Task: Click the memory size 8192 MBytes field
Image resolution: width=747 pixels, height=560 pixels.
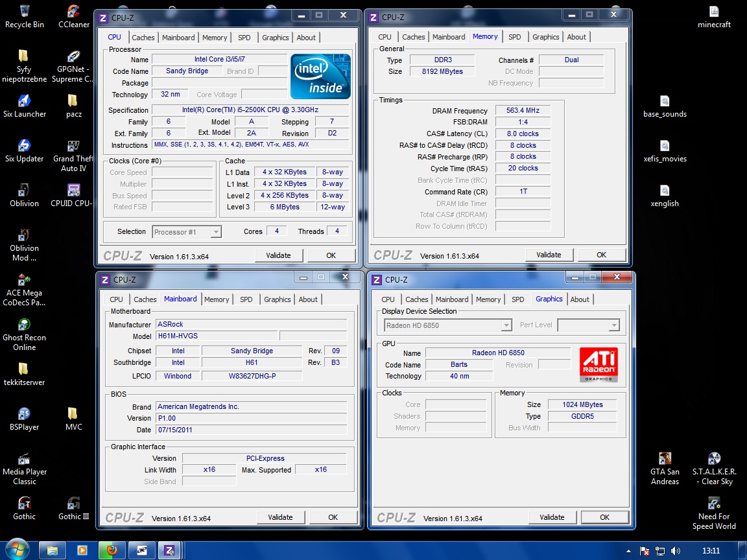Action: pyautogui.click(x=442, y=71)
